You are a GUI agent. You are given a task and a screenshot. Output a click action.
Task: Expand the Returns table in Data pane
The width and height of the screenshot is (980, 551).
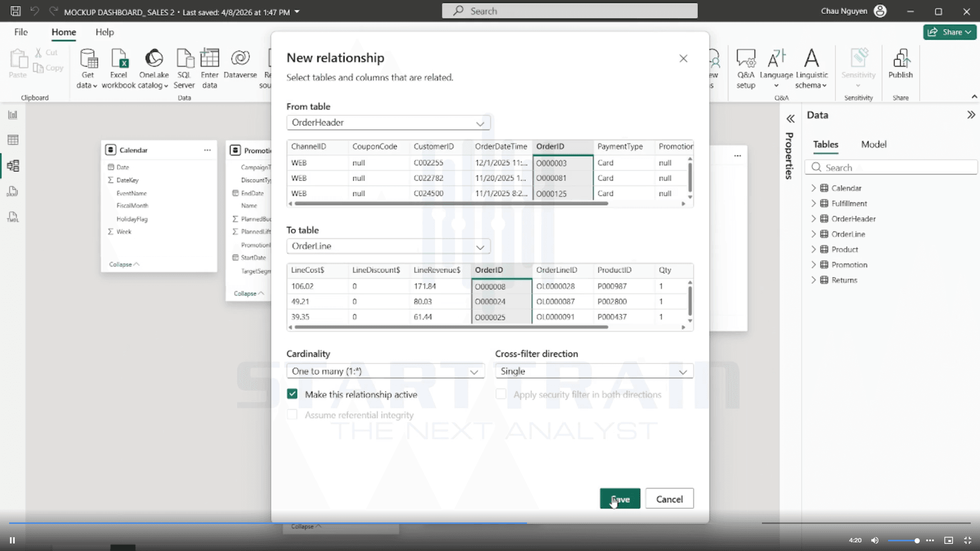(x=814, y=280)
